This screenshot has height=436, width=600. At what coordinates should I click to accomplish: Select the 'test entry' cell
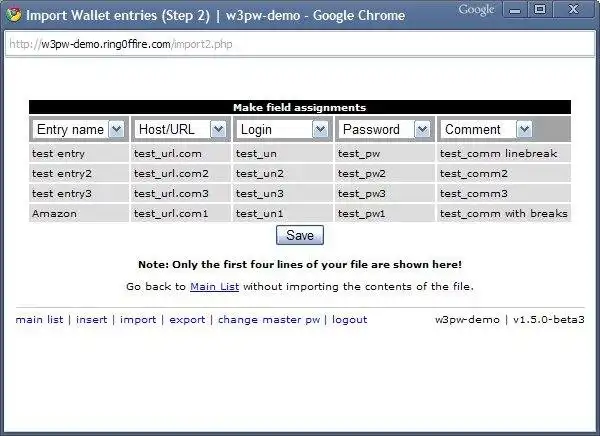pos(79,153)
